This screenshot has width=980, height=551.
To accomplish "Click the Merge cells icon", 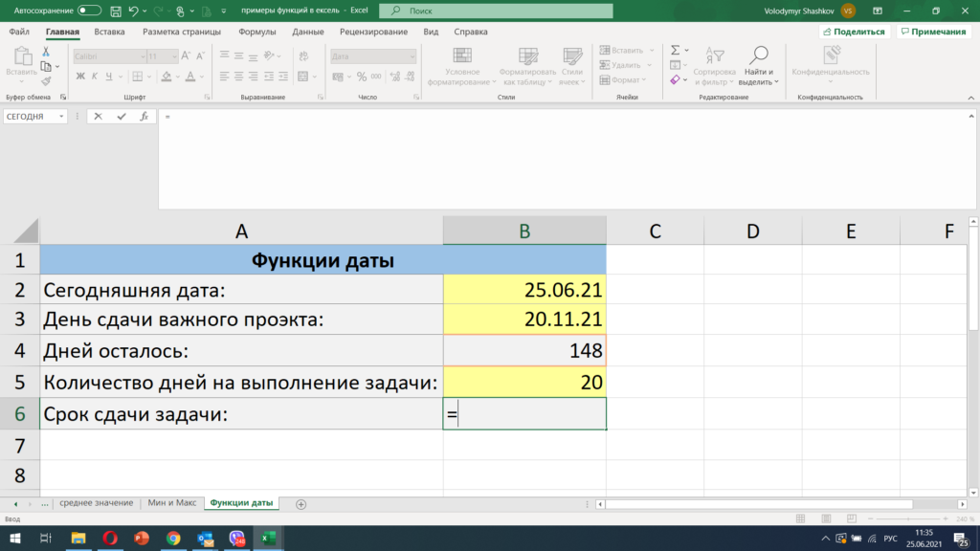I will pyautogui.click(x=303, y=77).
